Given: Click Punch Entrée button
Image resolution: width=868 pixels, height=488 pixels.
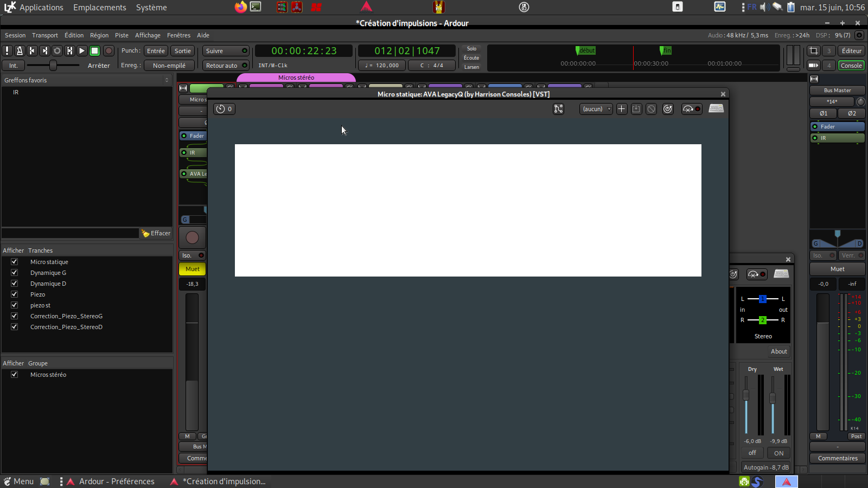Looking at the screenshot, I should pos(156,51).
